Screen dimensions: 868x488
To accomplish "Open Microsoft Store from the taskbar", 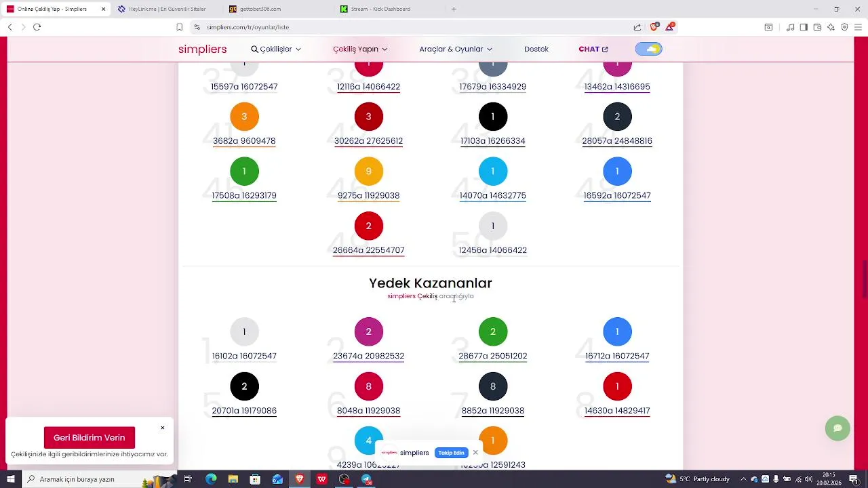I will (255, 479).
